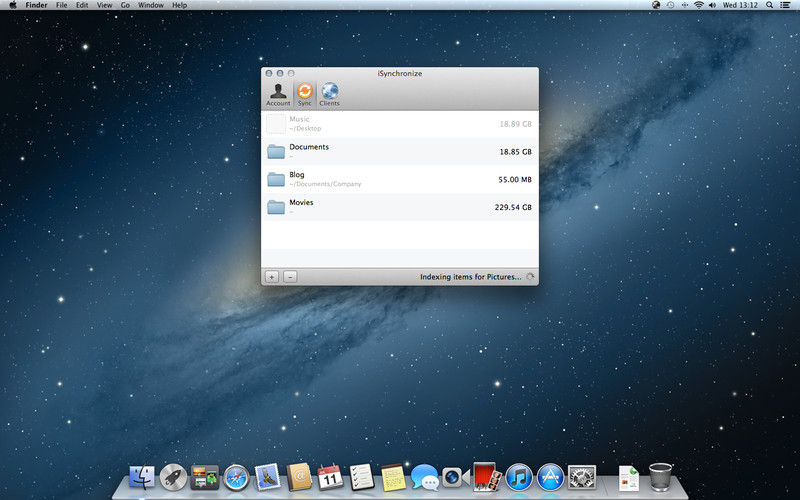Click the Blog folder icon
The width and height of the screenshot is (800, 500).
pyautogui.click(x=277, y=180)
